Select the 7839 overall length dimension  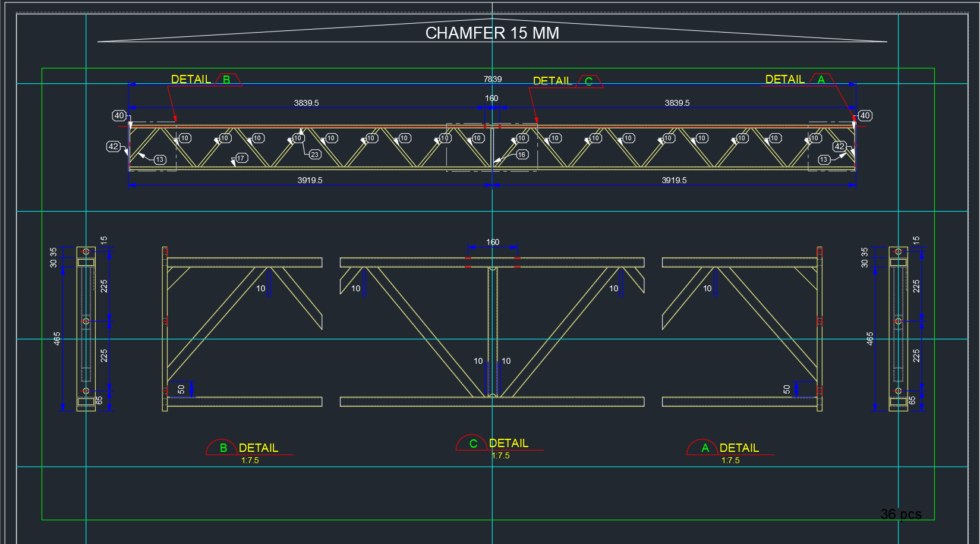[x=491, y=79]
